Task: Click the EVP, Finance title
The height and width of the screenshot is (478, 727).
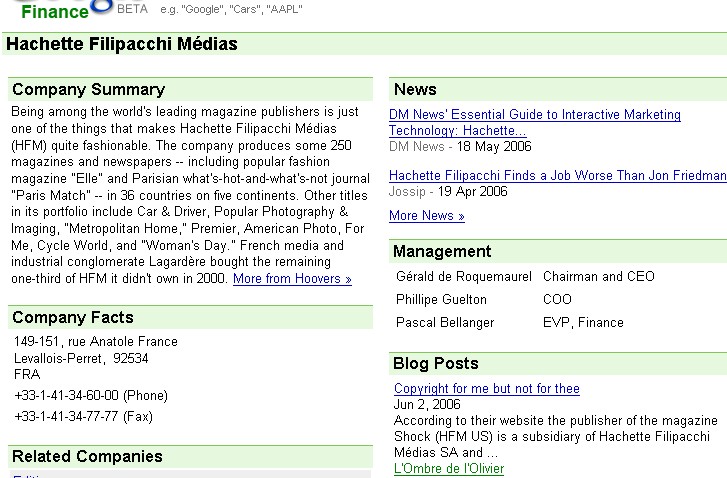Action: coord(583,323)
